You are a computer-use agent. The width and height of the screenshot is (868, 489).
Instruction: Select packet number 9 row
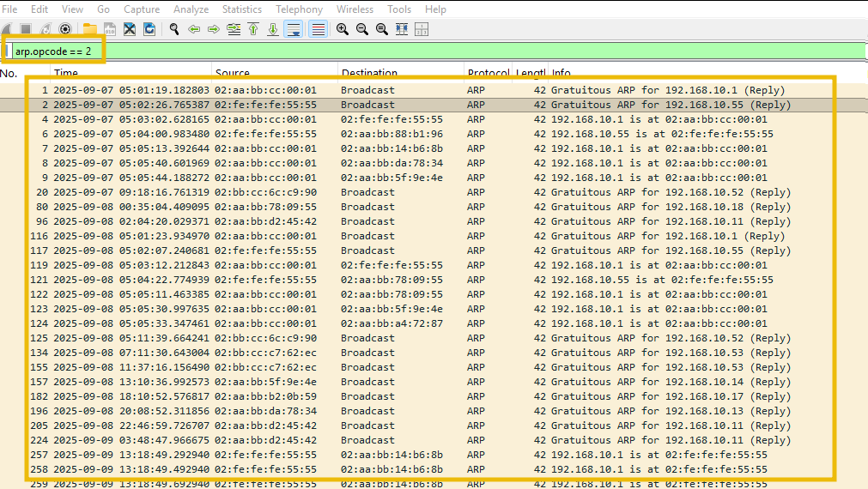click(x=434, y=178)
